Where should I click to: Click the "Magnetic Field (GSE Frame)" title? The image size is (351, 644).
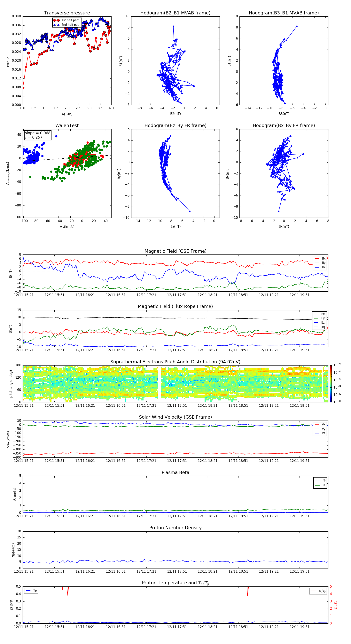[x=175, y=251]
